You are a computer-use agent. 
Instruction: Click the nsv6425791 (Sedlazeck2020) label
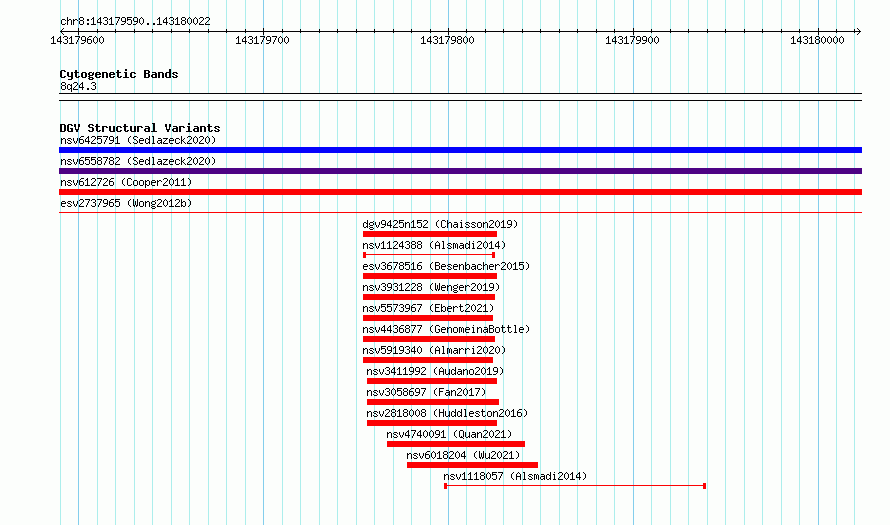(138, 140)
